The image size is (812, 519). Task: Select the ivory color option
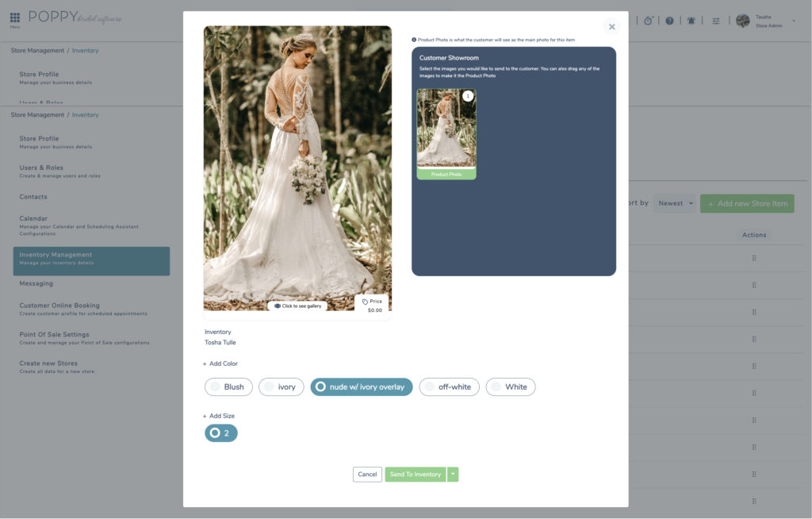[x=282, y=386]
